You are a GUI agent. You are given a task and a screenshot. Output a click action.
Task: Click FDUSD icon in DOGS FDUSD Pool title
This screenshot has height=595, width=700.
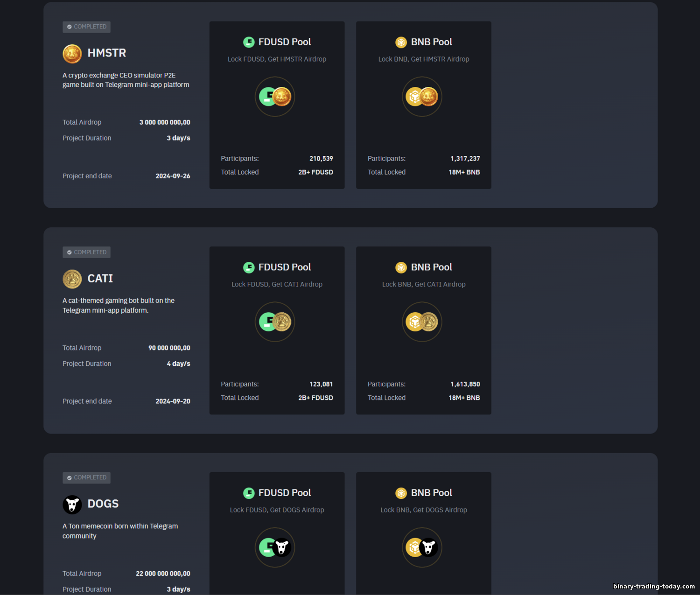click(249, 493)
